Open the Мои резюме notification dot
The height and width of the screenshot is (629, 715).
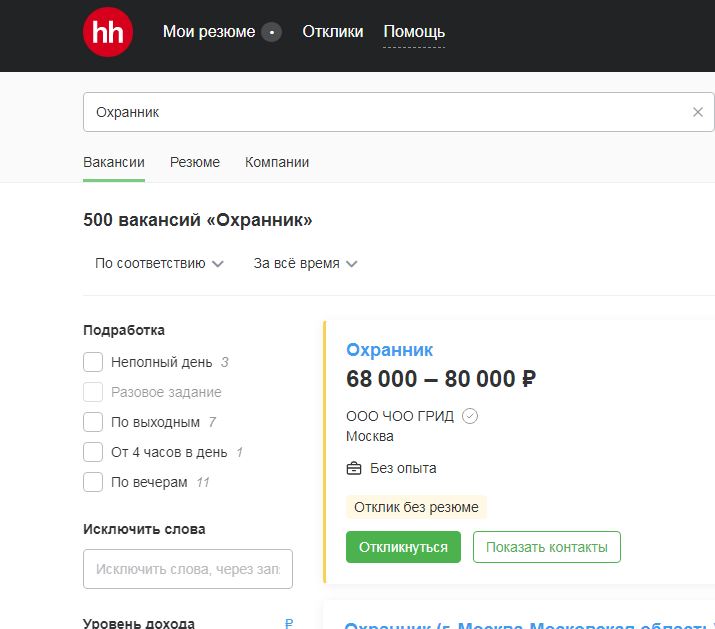(271, 32)
